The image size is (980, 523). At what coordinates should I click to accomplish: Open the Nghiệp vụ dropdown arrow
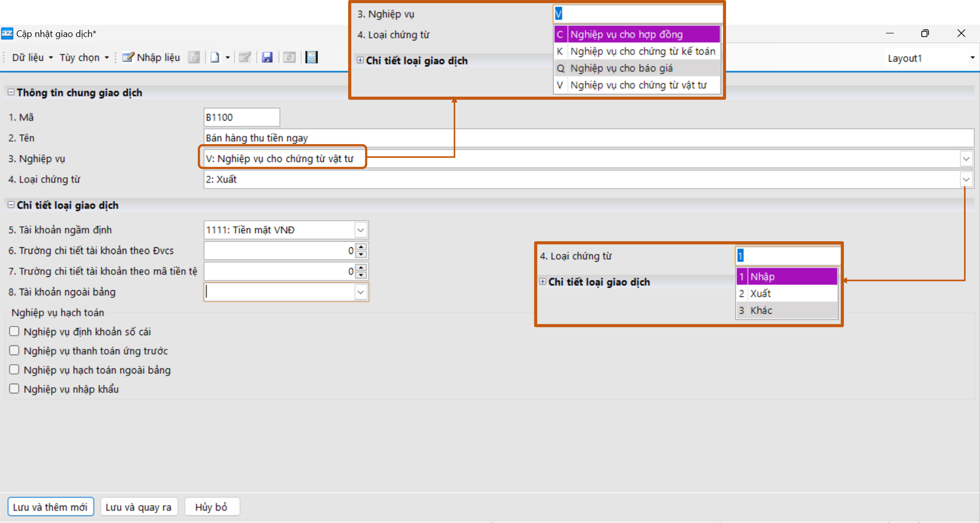click(x=966, y=159)
